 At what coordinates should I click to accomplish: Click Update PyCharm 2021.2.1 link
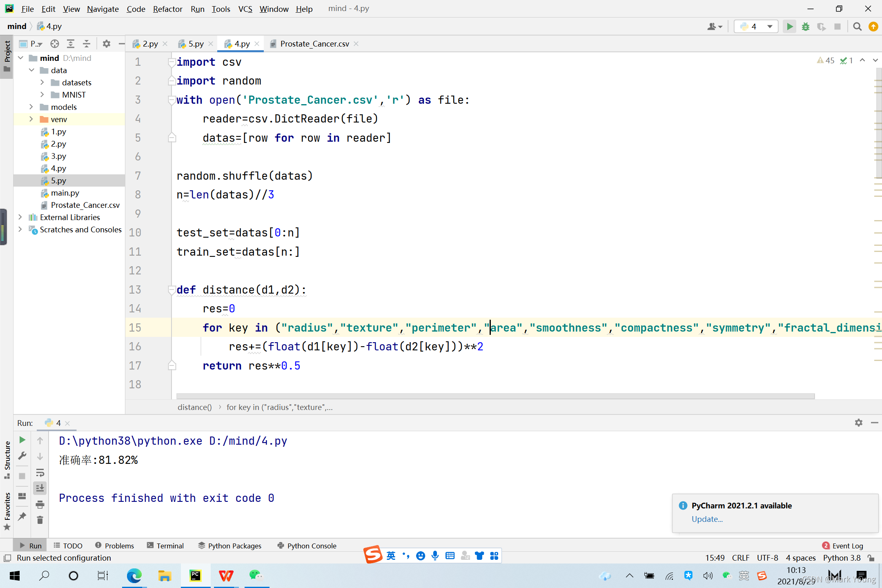coord(707,519)
